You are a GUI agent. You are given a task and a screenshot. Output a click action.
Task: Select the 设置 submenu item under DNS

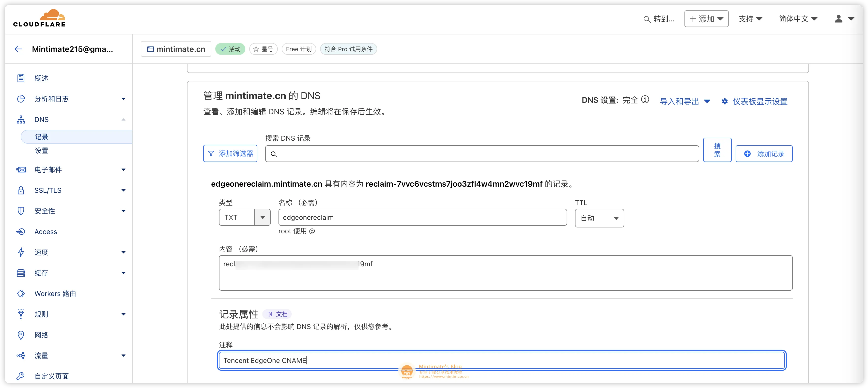pyautogui.click(x=41, y=150)
